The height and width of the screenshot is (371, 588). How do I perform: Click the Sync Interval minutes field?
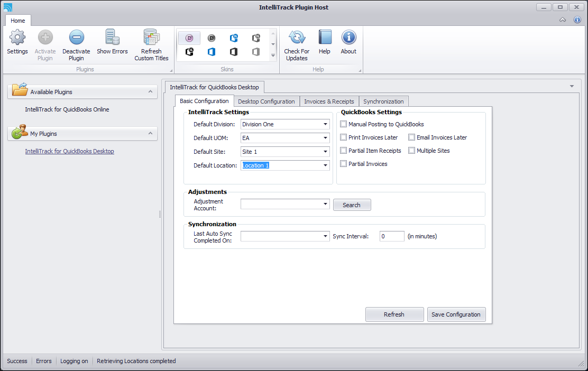pyautogui.click(x=391, y=236)
